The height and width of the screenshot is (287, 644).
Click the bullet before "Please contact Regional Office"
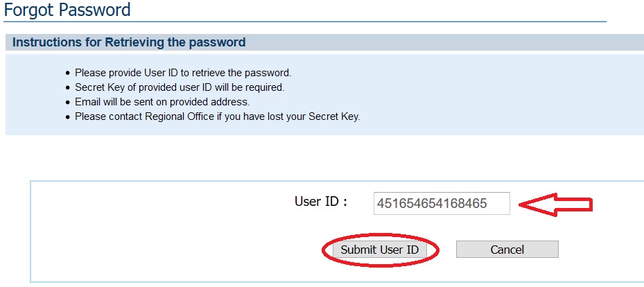click(68, 117)
